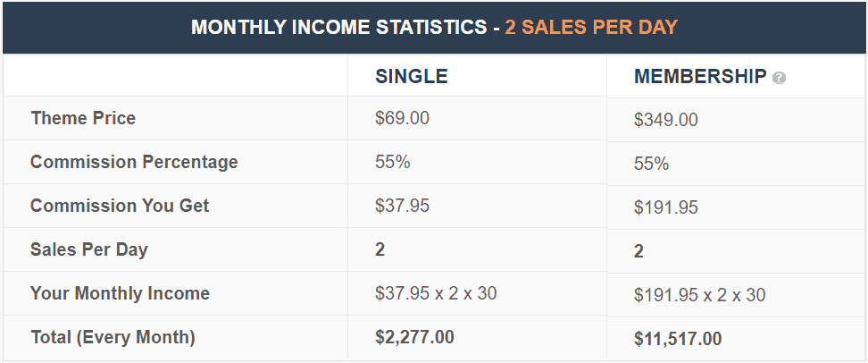This screenshot has width=868, height=363.
Task: Click the $11,517.00 membership total
Action: (678, 339)
